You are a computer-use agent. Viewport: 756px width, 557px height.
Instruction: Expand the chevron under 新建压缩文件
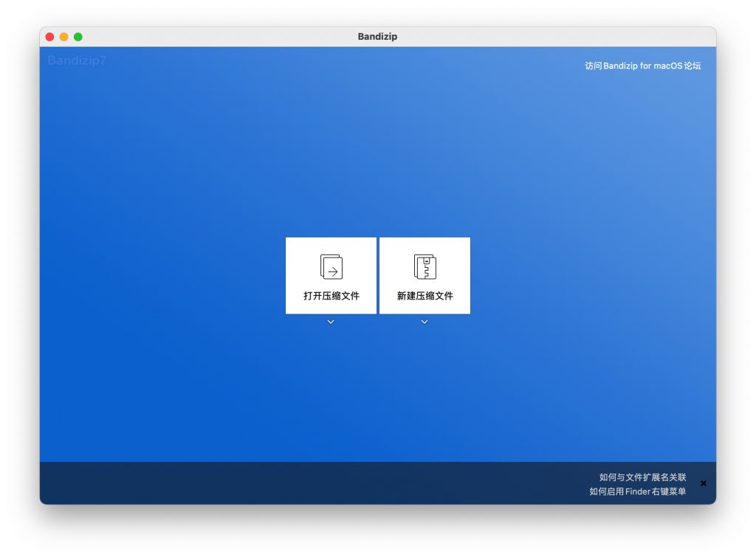coord(425,322)
